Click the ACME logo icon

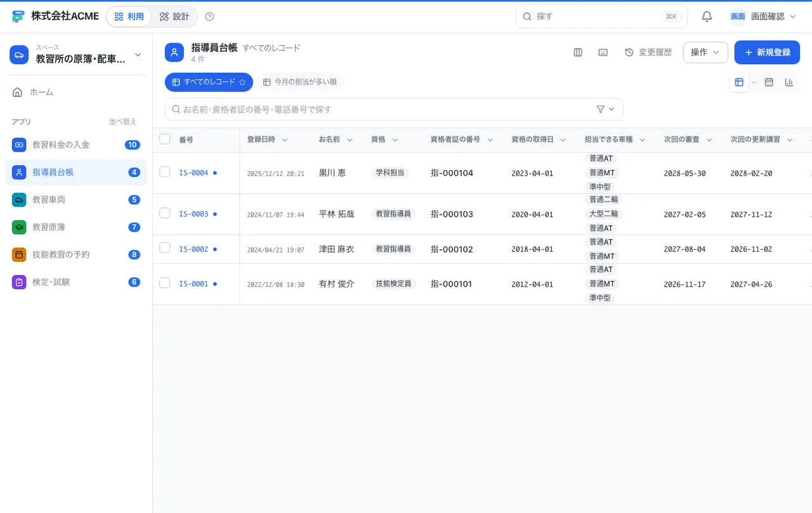coord(18,16)
